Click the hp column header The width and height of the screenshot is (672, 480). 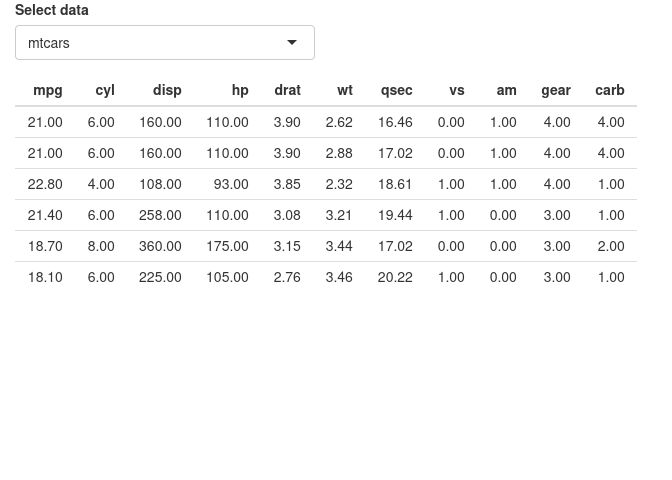tap(240, 90)
